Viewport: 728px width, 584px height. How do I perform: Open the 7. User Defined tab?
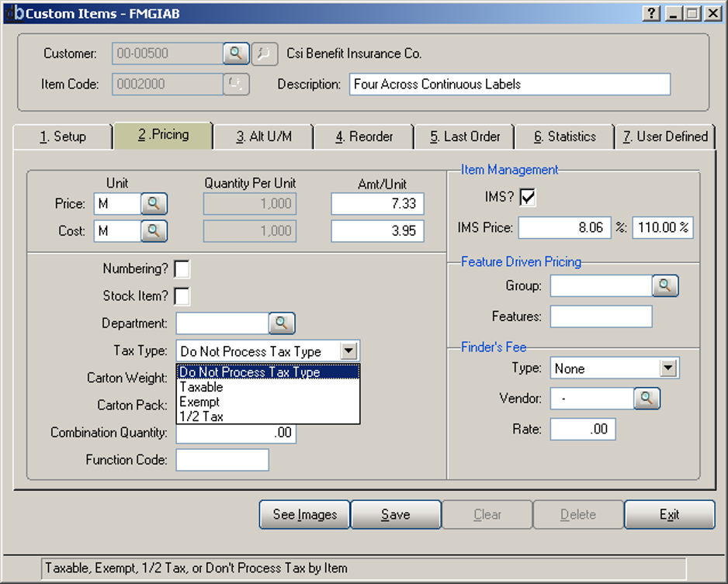pyautogui.click(x=665, y=136)
